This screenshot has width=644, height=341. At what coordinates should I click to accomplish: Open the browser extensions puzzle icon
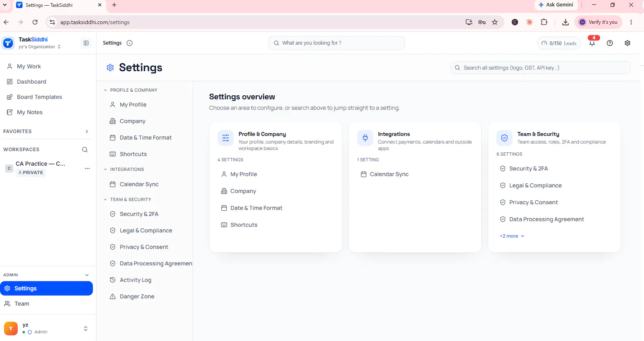[x=544, y=22]
